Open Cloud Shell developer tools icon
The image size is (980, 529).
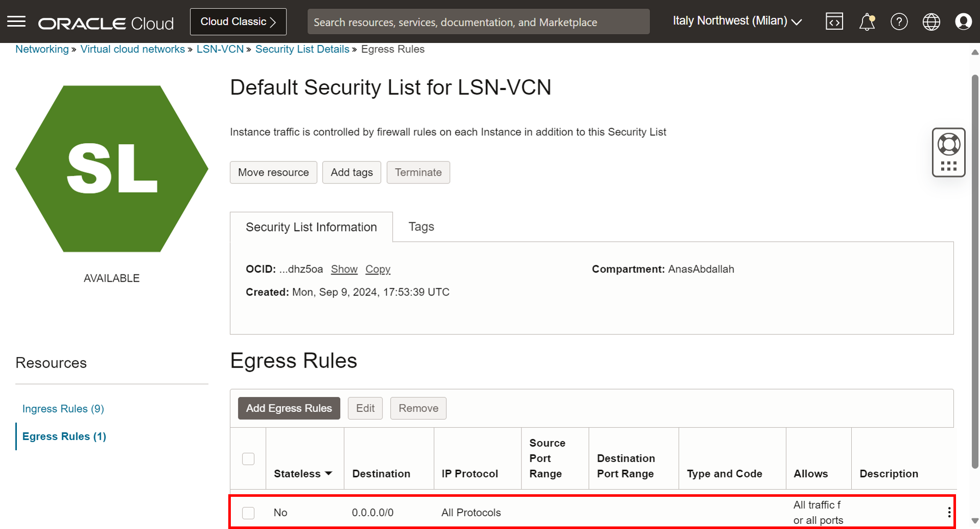click(x=834, y=21)
